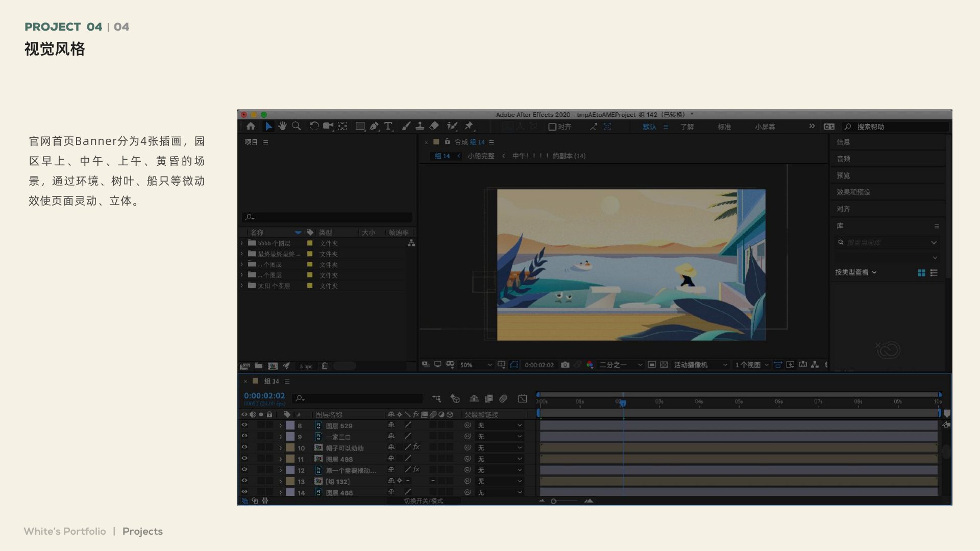Delete selected item with trash icon
The height and width of the screenshot is (551, 980).
click(325, 366)
